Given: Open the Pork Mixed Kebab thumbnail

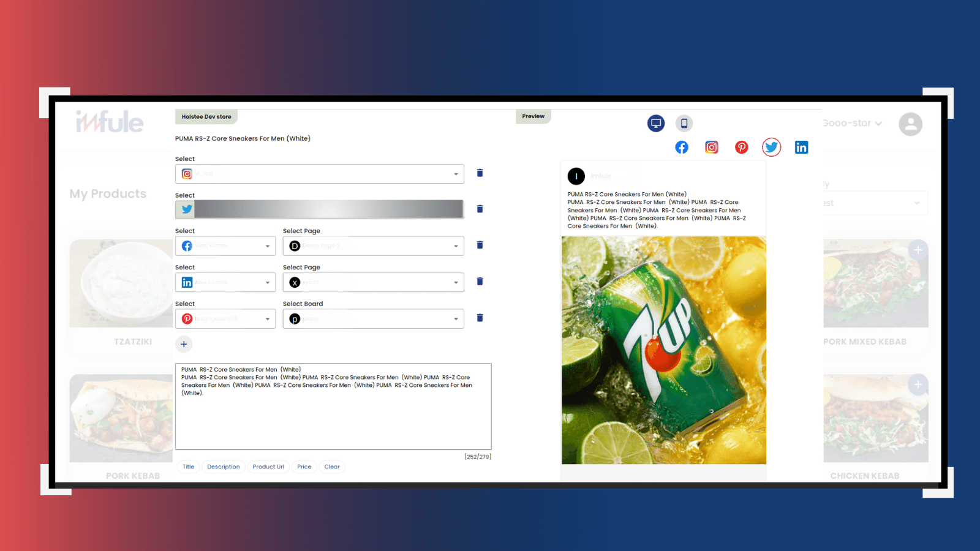Looking at the screenshot, I should click(876, 283).
